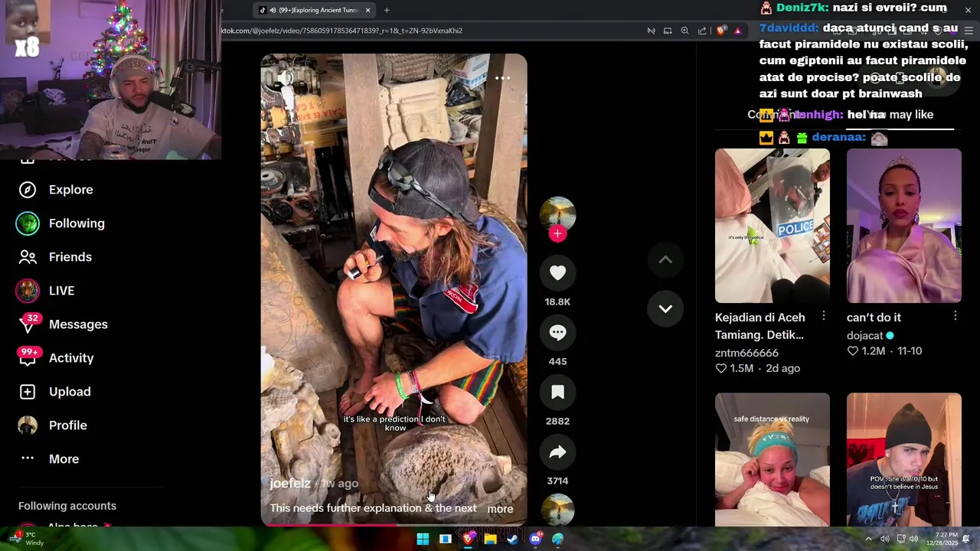Open Activity icon with 99+ badge

click(x=28, y=357)
